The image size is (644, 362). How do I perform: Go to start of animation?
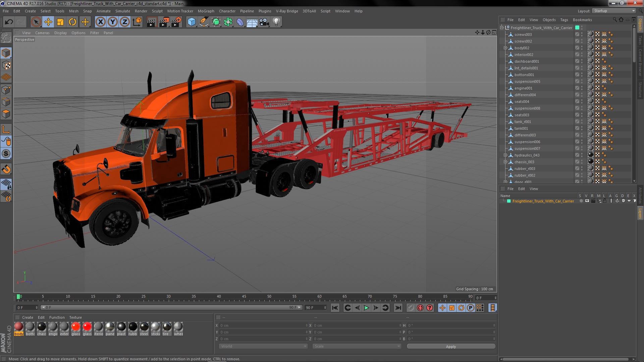click(335, 308)
